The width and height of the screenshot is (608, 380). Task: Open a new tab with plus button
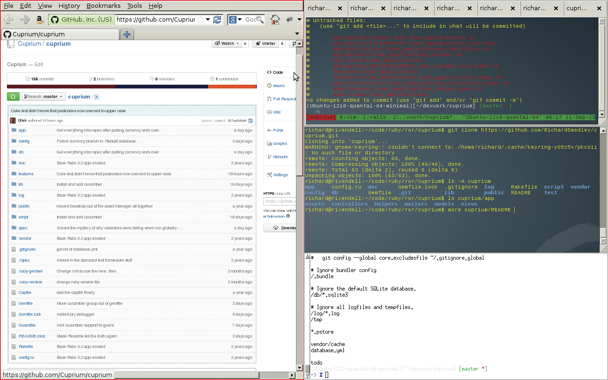pyautogui.click(x=127, y=34)
